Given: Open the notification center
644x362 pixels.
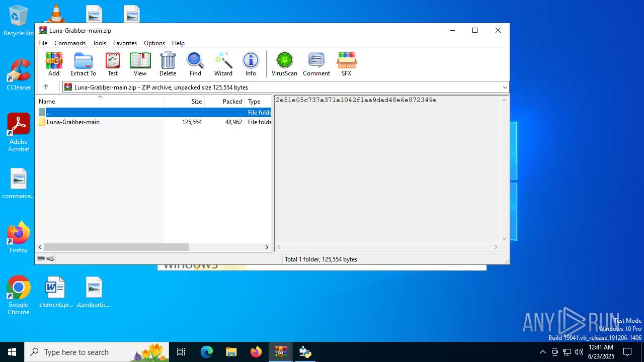Looking at the screenshot, I should (627, 352).
